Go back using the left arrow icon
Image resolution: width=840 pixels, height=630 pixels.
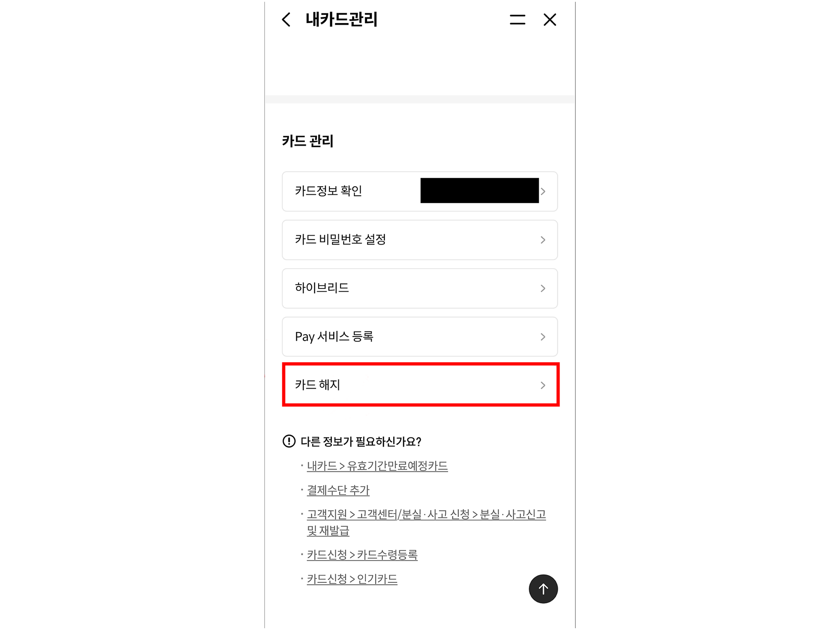coord(287,20)
